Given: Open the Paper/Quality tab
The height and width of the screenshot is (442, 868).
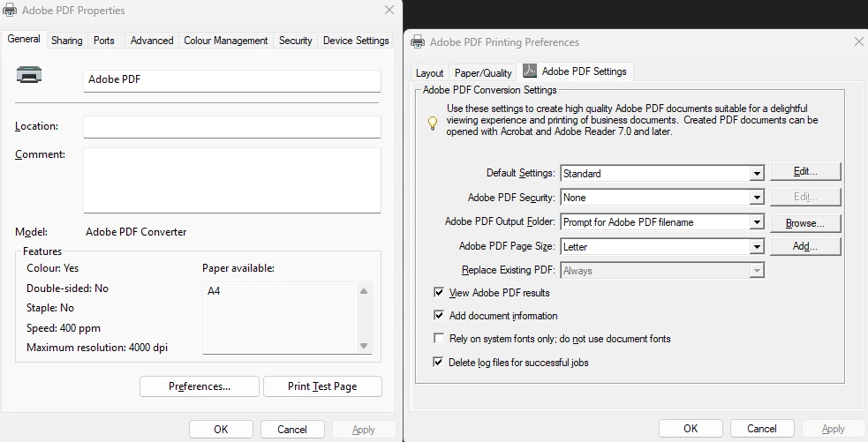Looking at the screenshot, I should (483, 73).
